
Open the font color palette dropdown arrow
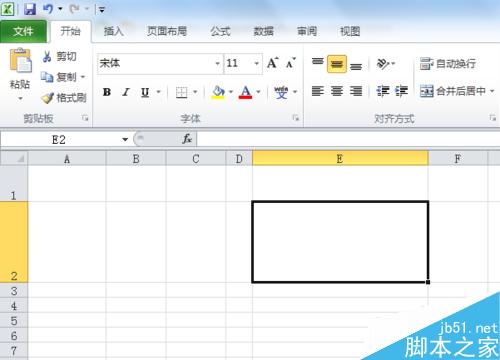click(259, 92)
